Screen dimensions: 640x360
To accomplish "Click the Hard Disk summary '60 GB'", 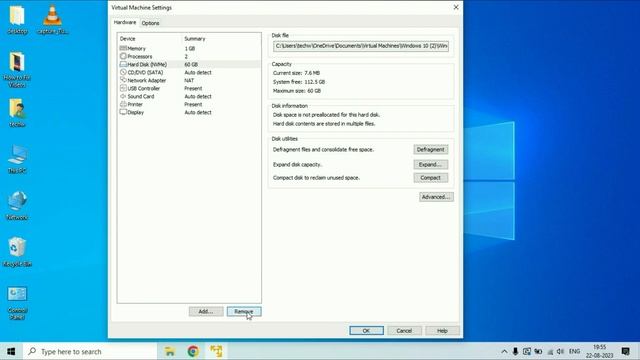I will pos(191,64).
